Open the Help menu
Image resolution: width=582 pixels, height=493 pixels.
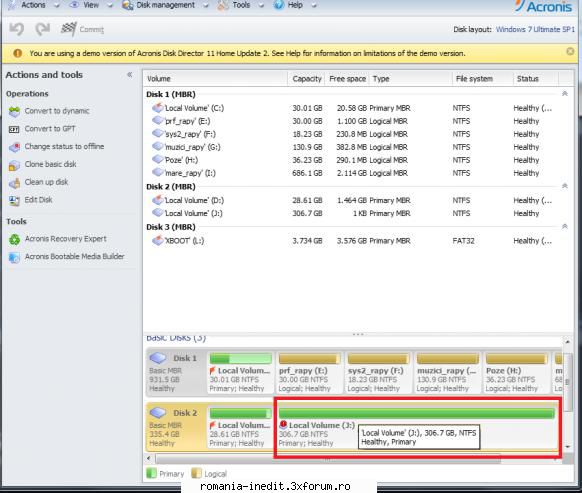(295, 5)
